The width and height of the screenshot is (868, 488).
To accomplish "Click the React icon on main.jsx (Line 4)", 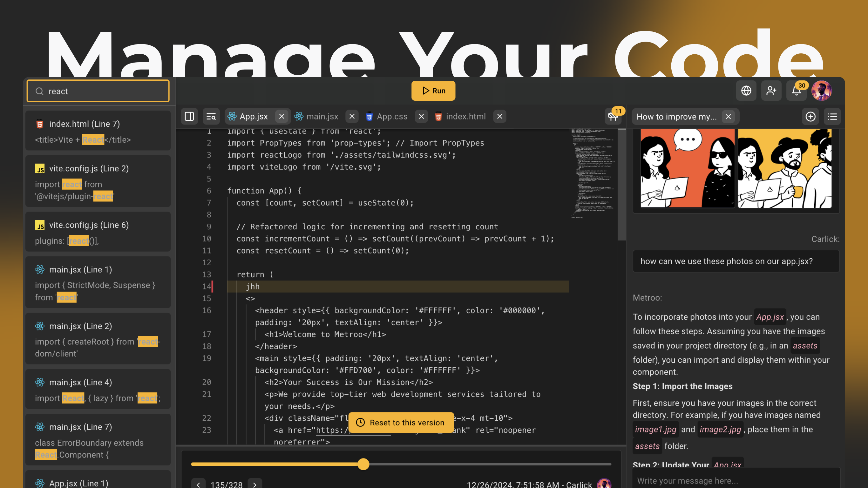I will click(40, 382).
